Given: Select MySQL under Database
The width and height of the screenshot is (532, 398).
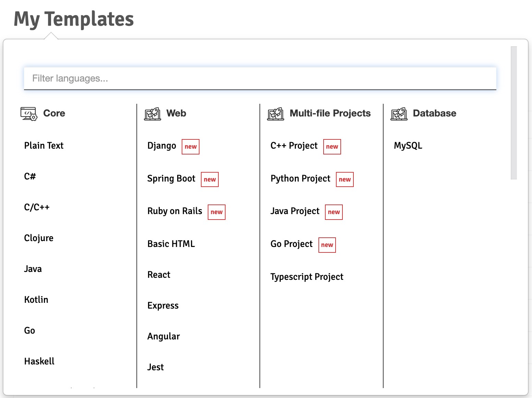Looking at the screenshot, I should click(x=408, y=146).
